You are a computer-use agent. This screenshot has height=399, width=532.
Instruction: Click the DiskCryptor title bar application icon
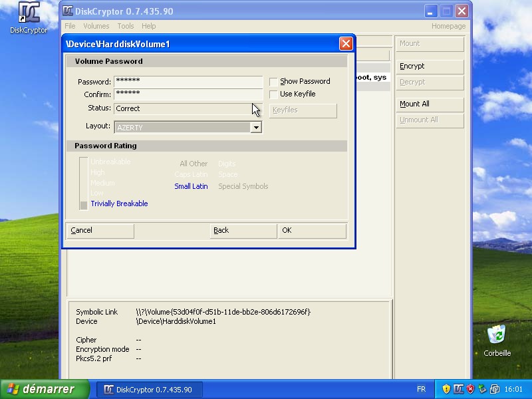coord(68,11)
